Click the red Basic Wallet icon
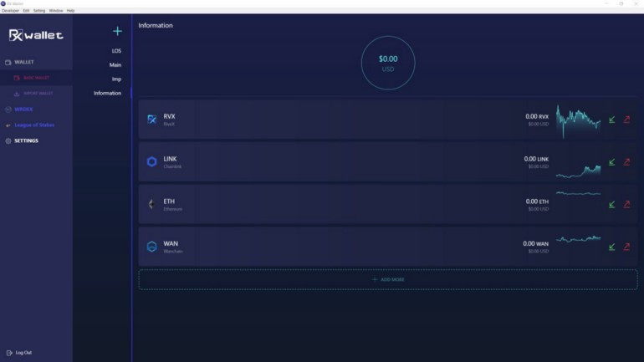Image resolution: width=644 pixels, height=362 pixels. click(x=17, y=78)
